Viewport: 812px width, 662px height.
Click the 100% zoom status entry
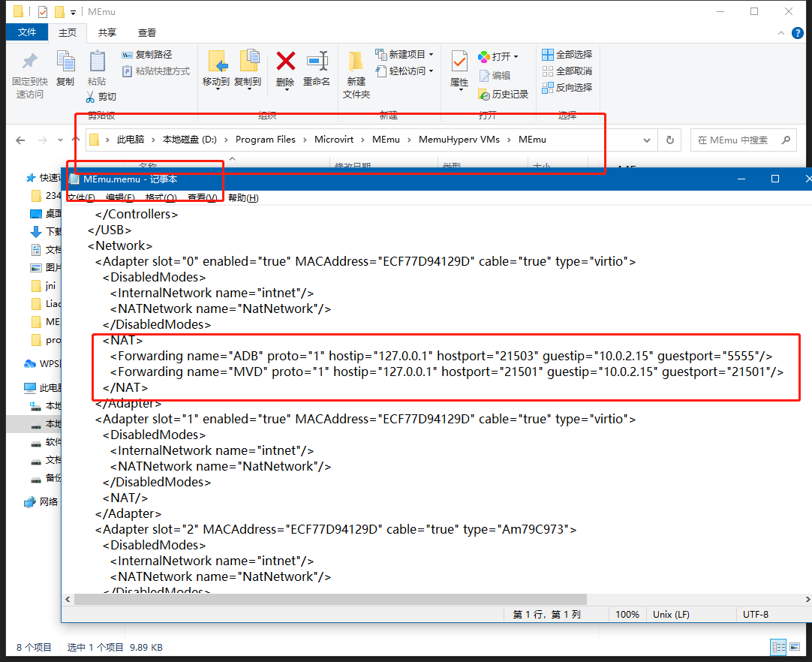pos(627,615)
